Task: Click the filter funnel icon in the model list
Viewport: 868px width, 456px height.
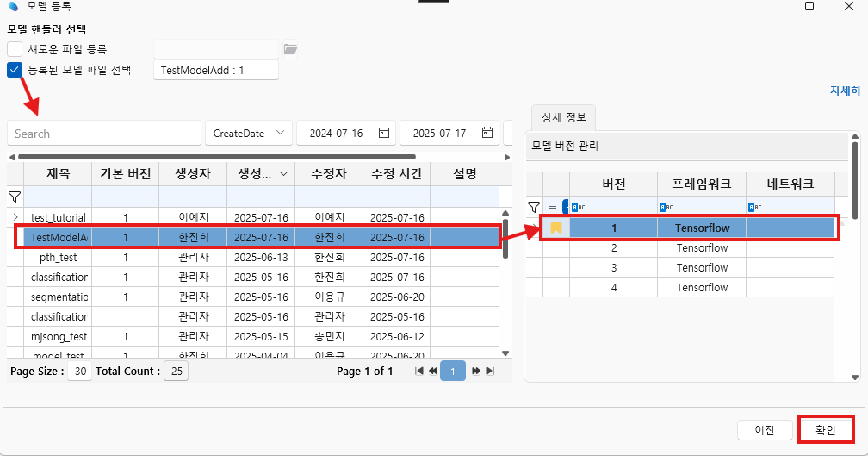Action: point(15,197)
